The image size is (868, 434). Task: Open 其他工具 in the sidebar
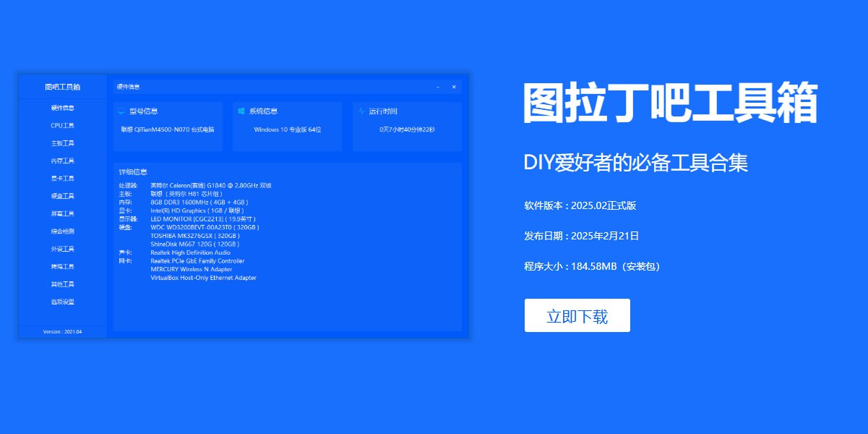click(x=63, y=284)
